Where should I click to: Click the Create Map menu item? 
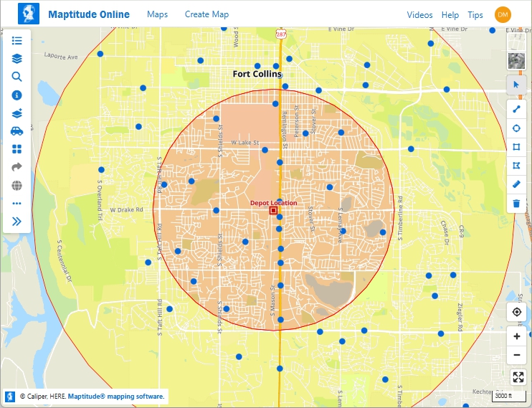(x=206, y=14)
